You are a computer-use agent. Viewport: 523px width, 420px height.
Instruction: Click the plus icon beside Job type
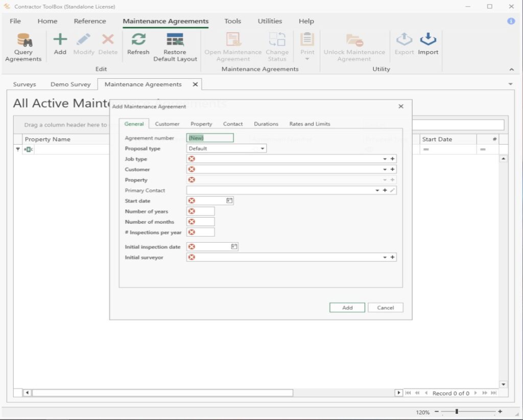[x=392, y=159]
